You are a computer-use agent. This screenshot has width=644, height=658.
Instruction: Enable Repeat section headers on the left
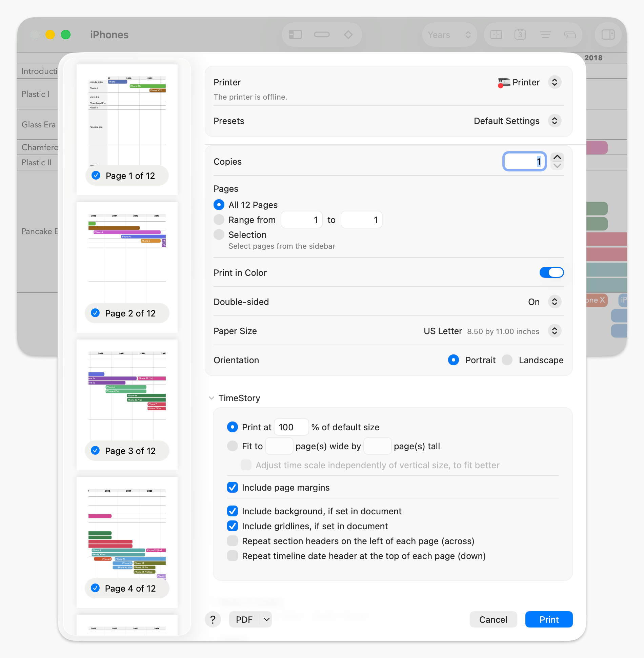click(233, 541)
